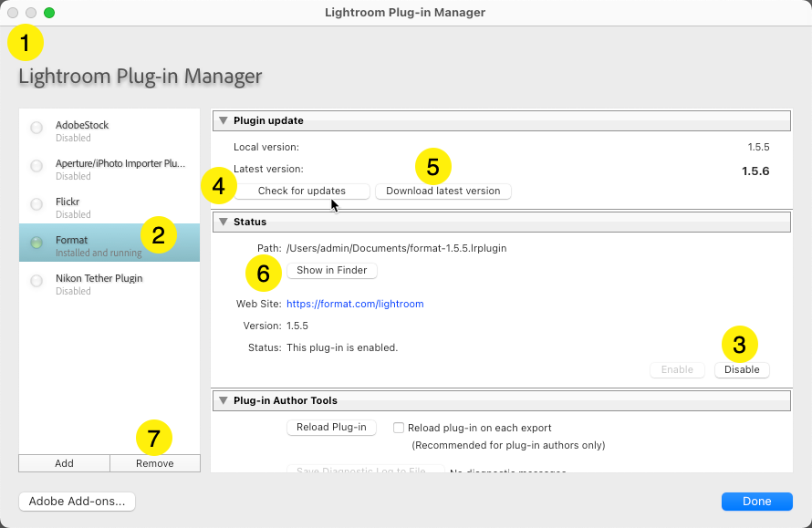Collapse the Status section triangle
812x528 pixels.
223,222
